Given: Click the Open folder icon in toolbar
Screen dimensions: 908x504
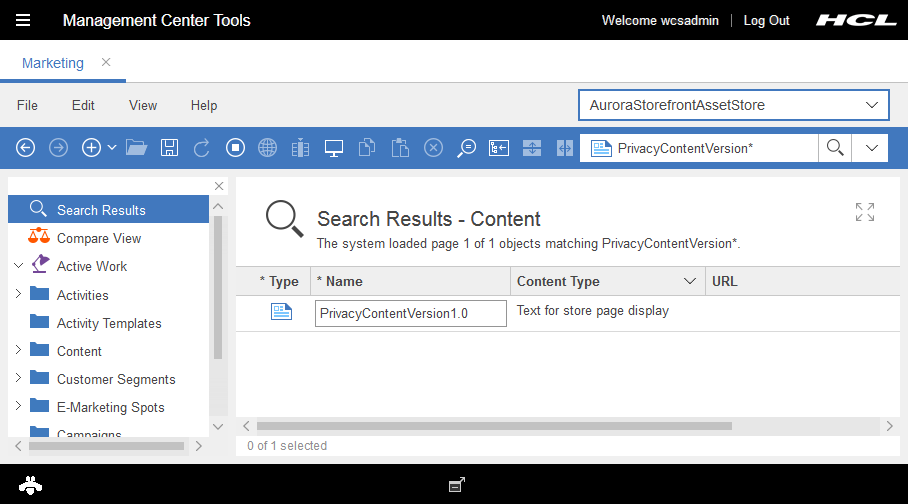Looking at the screenshot, I should pos(137,148).
